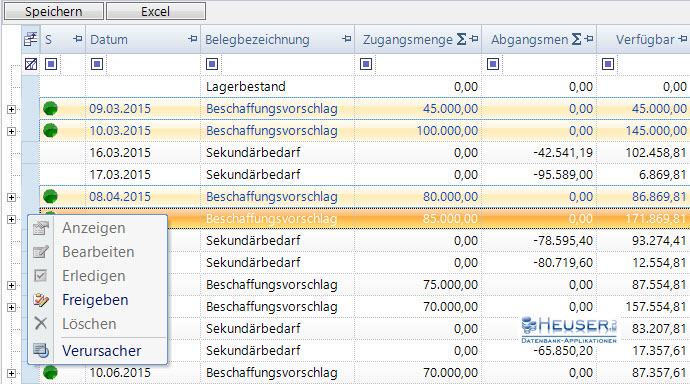Open filter operator for Datum column

coord(97,64)
